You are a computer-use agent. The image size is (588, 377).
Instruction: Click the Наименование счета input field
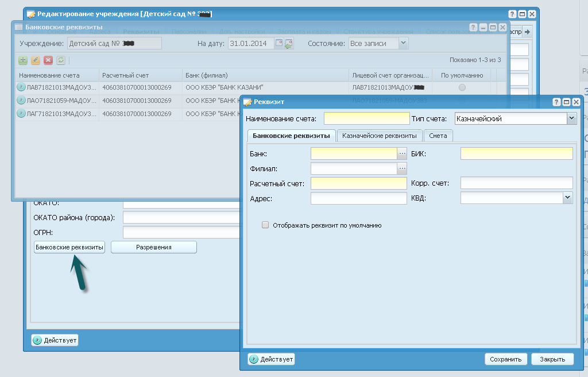(366, 118)
